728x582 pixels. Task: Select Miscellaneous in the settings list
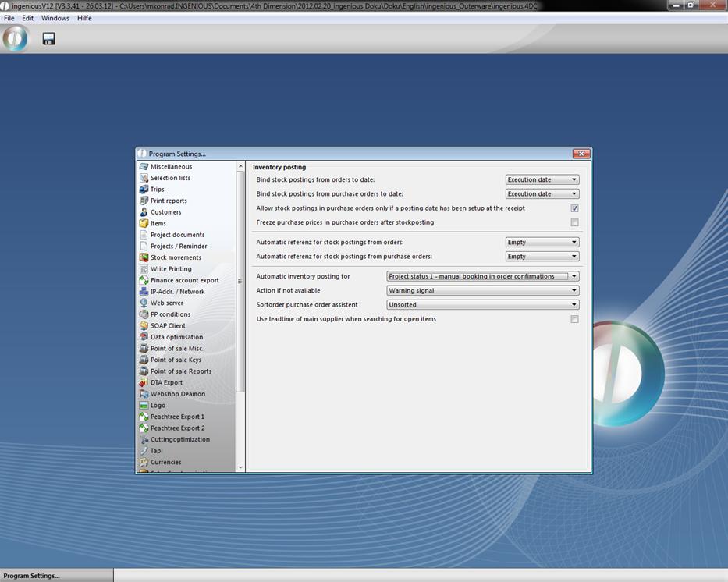171,167
